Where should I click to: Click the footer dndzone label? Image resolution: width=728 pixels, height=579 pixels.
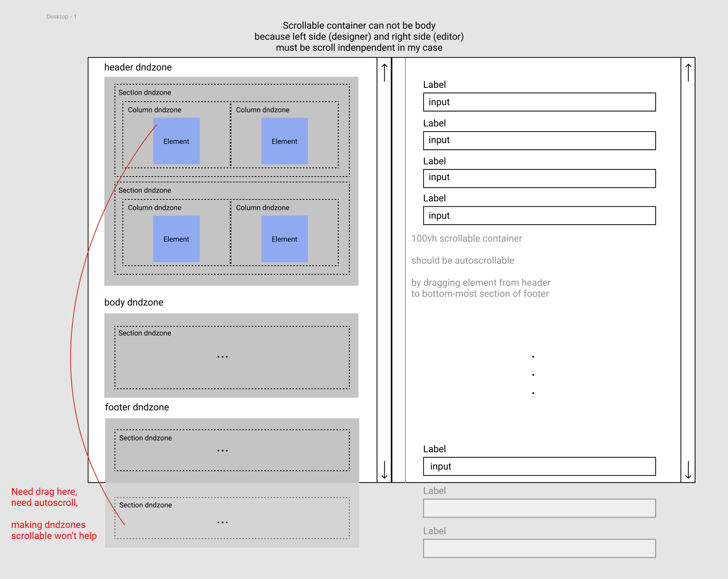137,407
